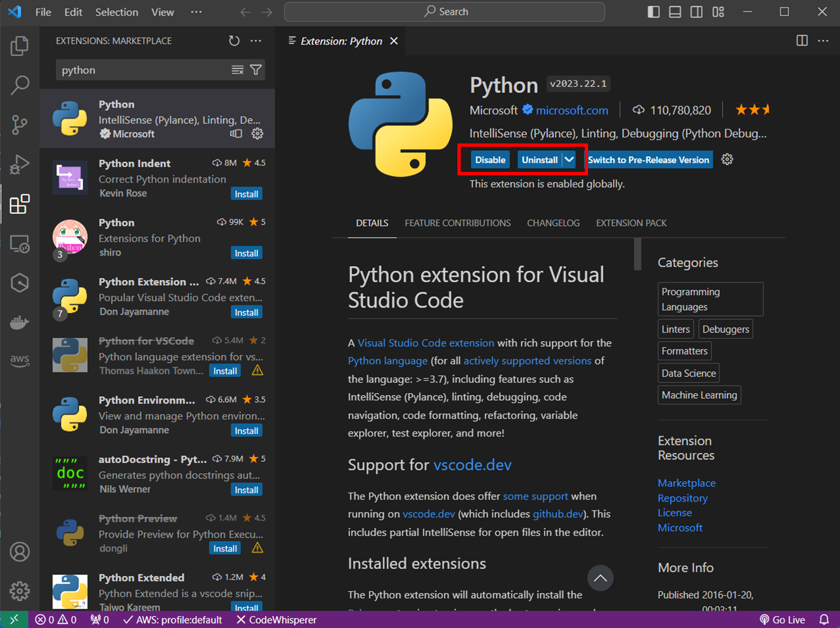840x628 pixels.
Task: Open the File menu
Action: pyautogui.click(x=43, y=12)
